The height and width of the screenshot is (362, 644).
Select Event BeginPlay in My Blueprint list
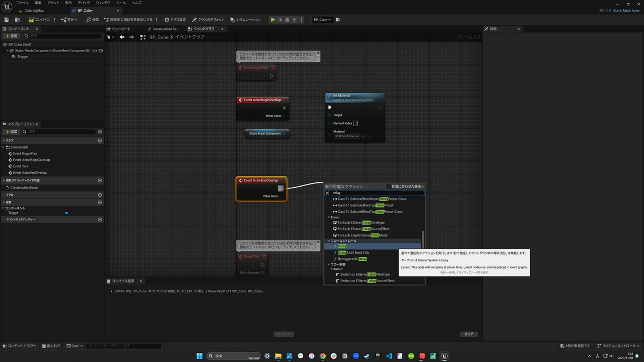pos(25,153)
